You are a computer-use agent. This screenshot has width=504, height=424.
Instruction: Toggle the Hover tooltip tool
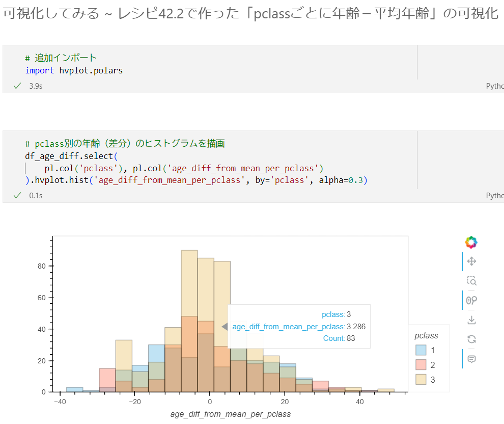471,359
